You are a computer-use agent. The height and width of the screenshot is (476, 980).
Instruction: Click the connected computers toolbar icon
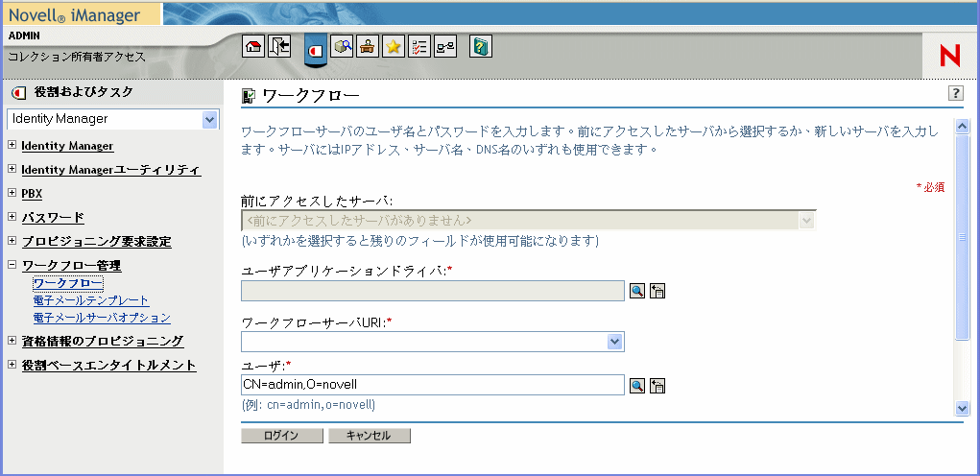(445, 47)
